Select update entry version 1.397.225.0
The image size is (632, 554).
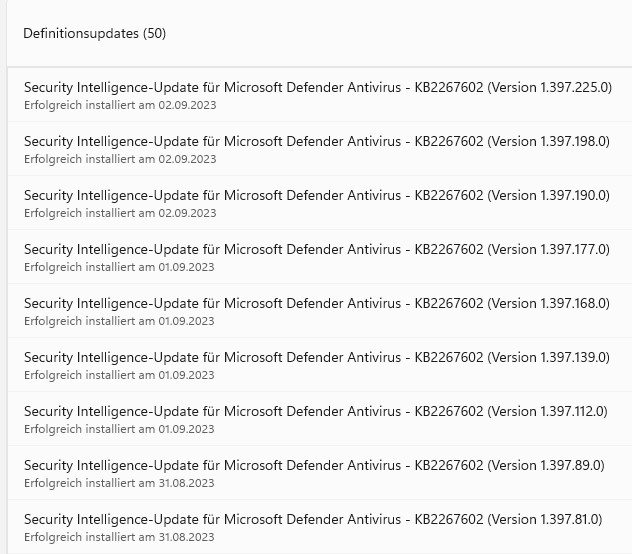[x=317, y=88]
